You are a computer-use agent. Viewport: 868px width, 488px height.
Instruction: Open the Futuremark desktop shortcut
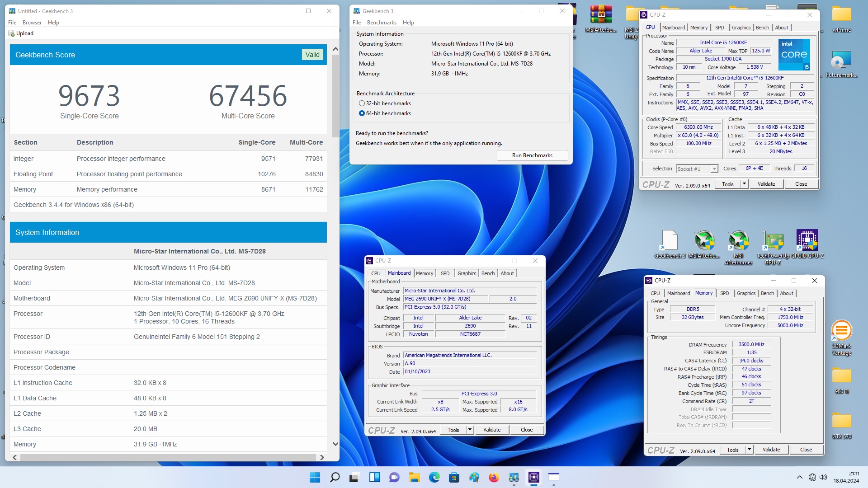[841, 64]
